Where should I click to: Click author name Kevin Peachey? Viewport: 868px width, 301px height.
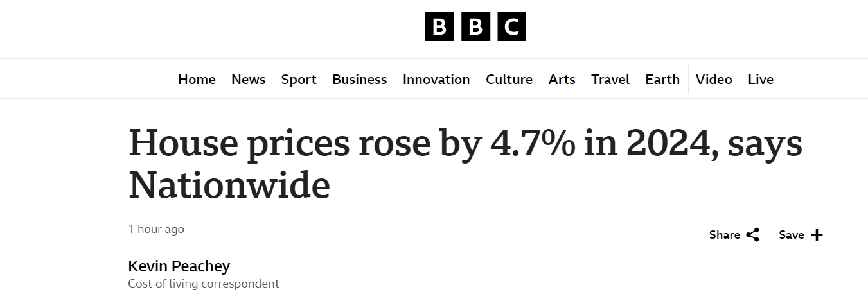coord(179,266)
